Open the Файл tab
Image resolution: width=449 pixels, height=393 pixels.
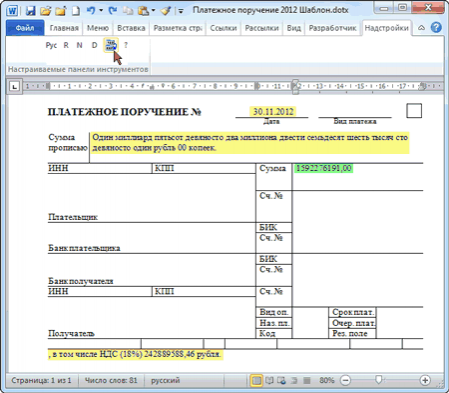(x=25, y=28)
